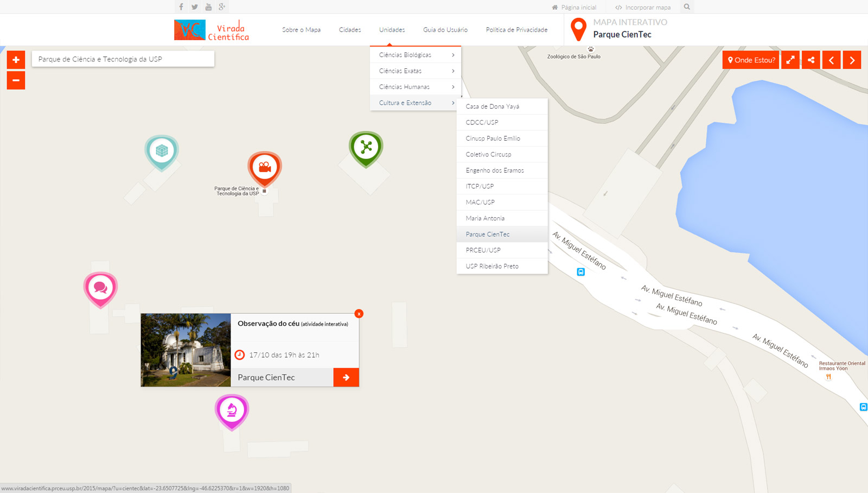Go to previous location with left arrow
This screenshot has width=868, height=493.
click(x=831, y=60)
